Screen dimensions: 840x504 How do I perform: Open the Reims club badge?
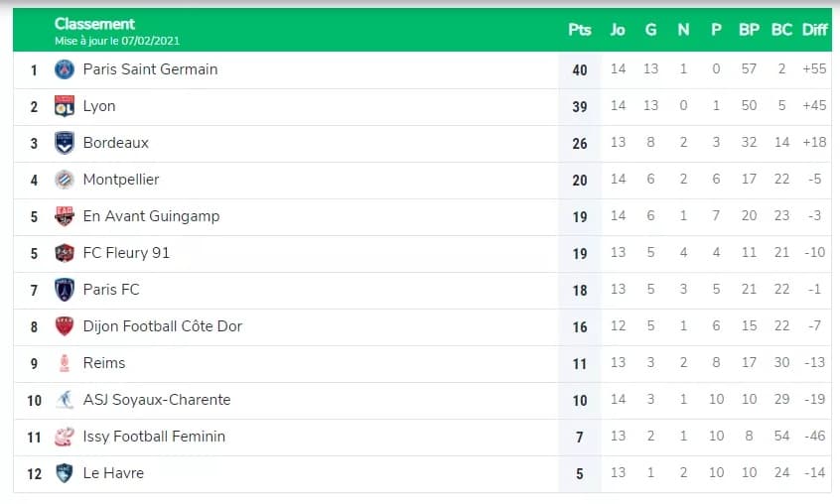65,363
